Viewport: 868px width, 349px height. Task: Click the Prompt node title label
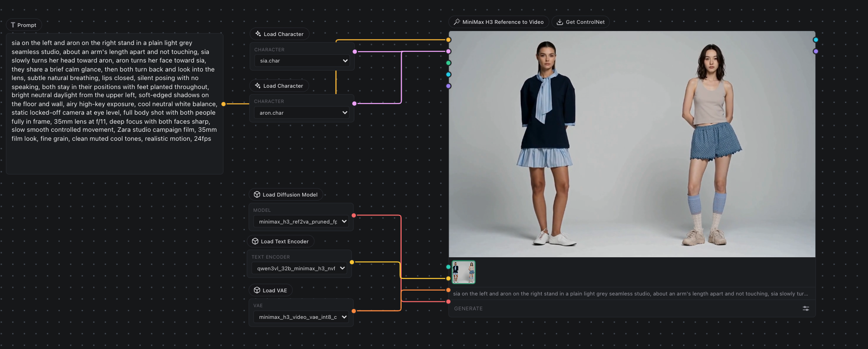point(27,25)
